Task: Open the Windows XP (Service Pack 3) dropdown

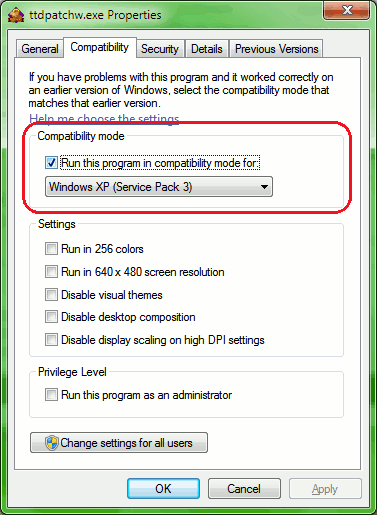Action: coord(159,187)
